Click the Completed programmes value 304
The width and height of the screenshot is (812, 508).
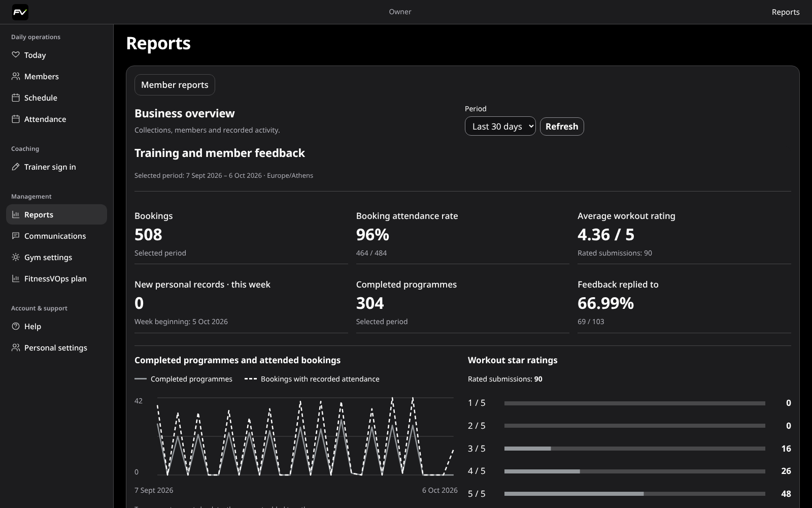(x=370, y=303)
